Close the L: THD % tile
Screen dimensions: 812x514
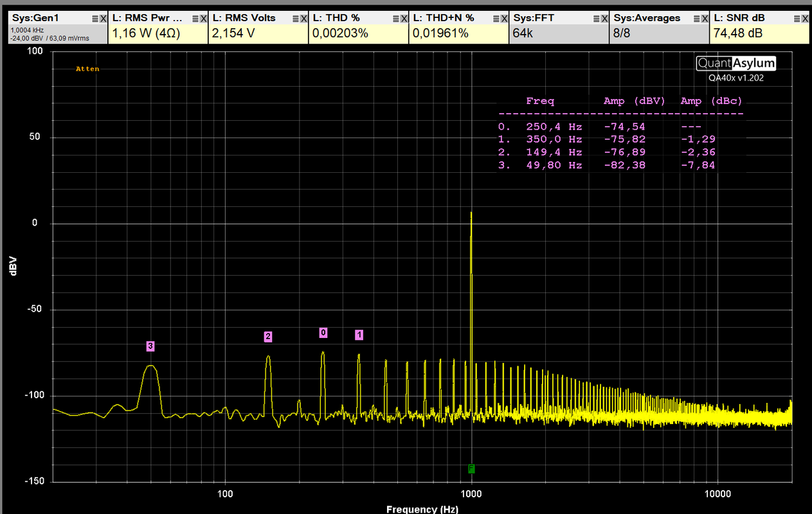[x=404, y=19]
